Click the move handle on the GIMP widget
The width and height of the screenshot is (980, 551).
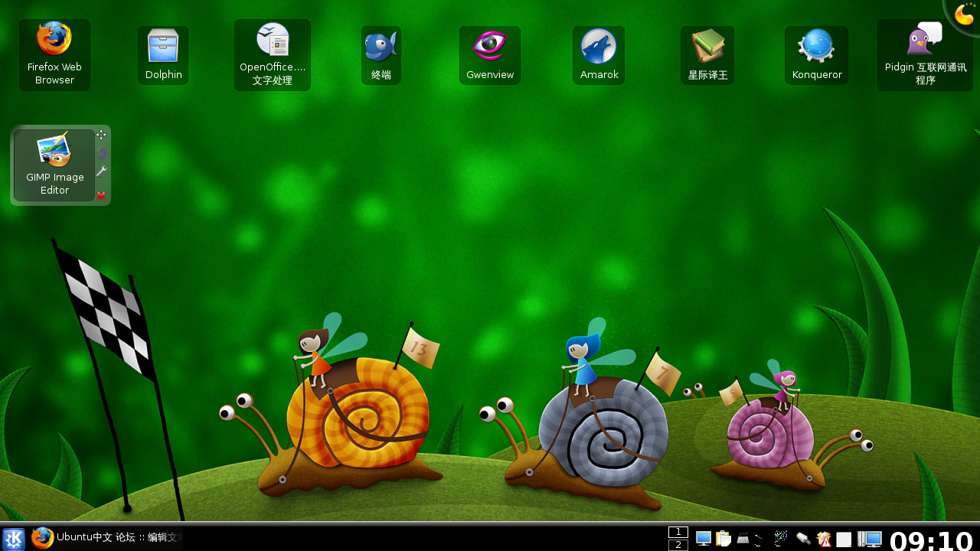pyautogui.click(x=101, y=135)
